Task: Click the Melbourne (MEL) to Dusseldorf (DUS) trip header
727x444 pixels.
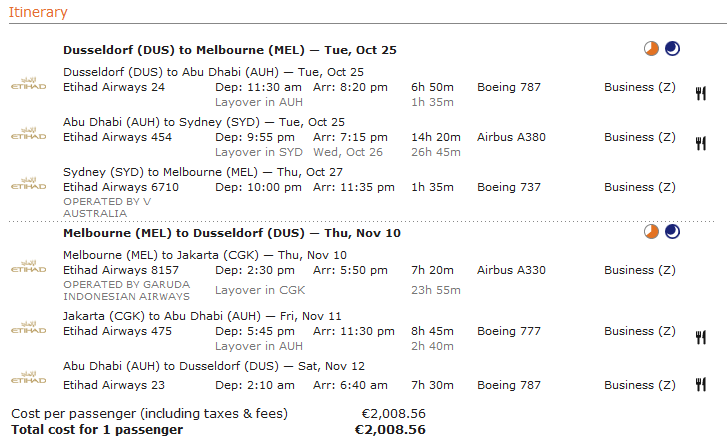Action: (232, 233)
